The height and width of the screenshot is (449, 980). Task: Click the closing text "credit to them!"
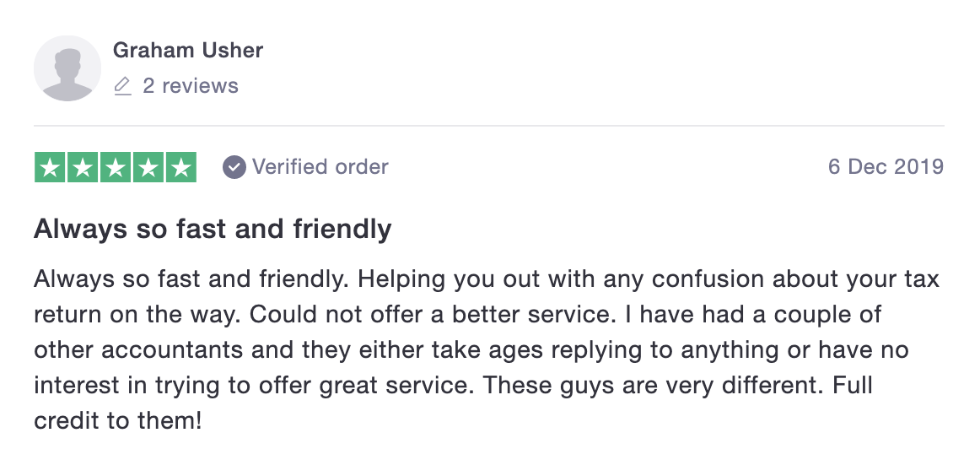(x=118, y=420)
